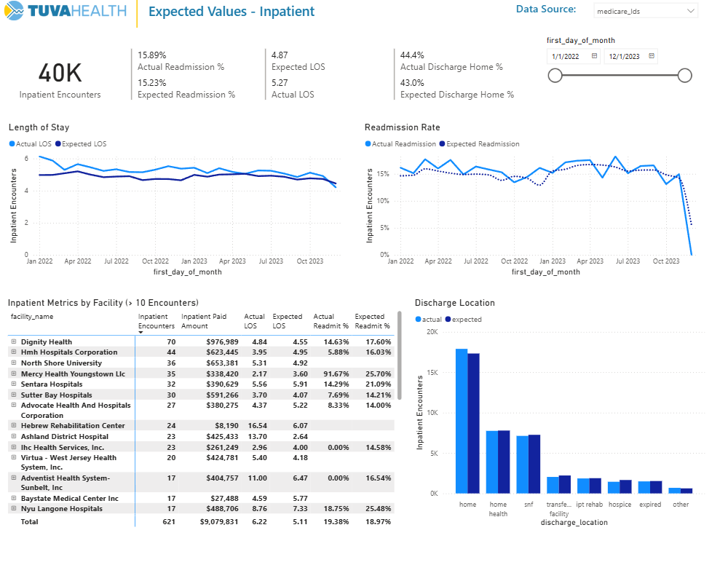Expand the Nyu Langone Hospitals row
Image resolution: width=728 pixels, height=573 pixels.
click(x=13, y=509)
